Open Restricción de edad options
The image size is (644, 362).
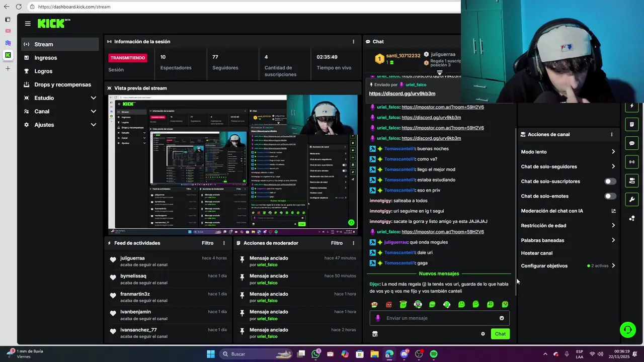point(568,226)
